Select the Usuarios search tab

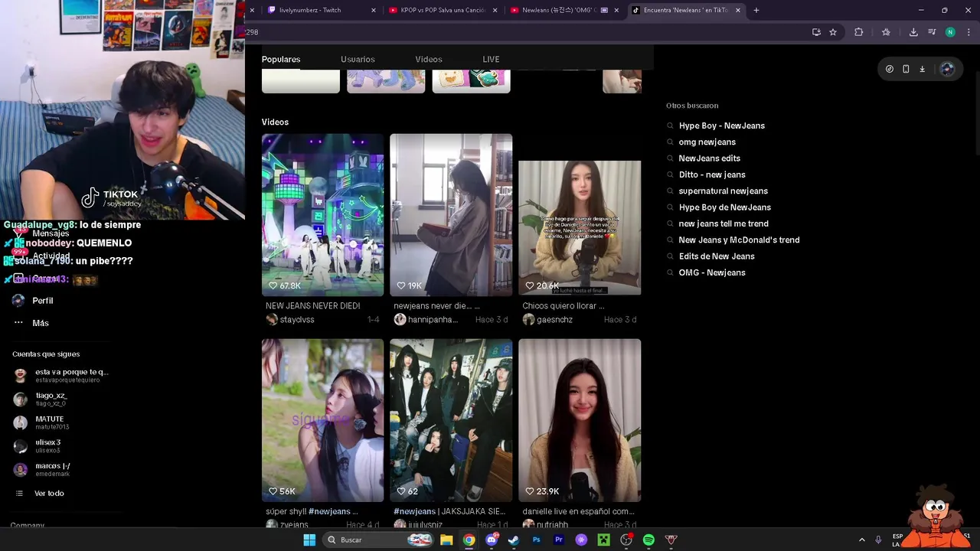(x=358, y=59)
